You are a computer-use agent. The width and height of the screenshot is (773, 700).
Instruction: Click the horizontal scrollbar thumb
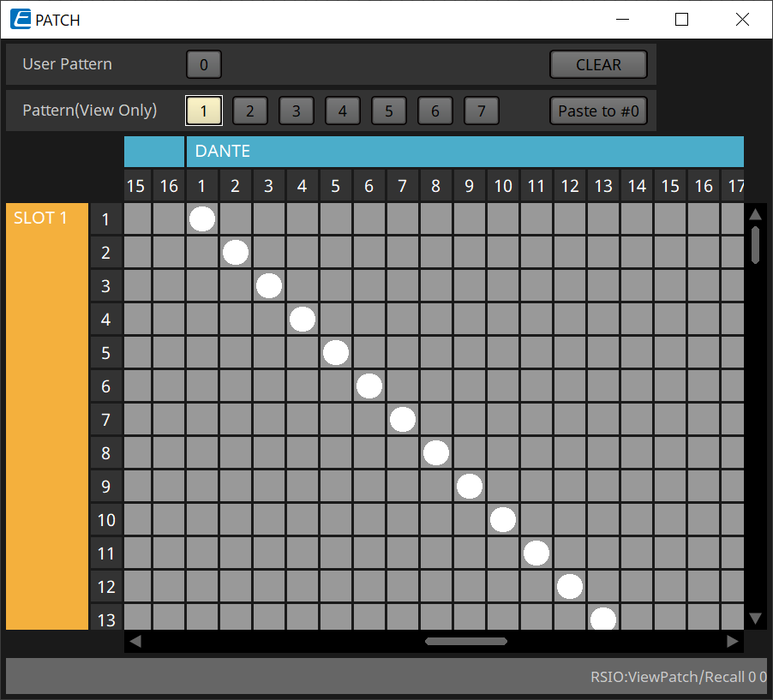point(466,641)
